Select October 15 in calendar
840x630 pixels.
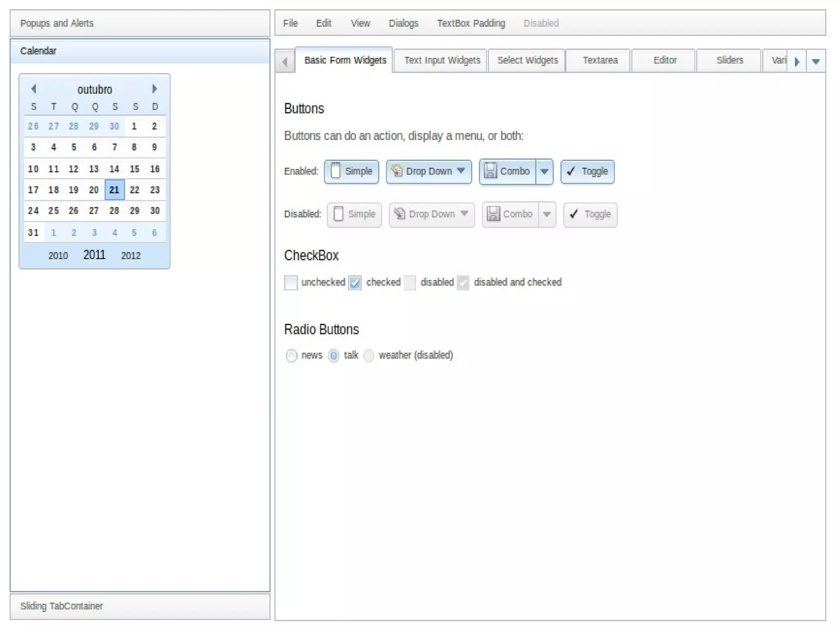coord(135,169)
